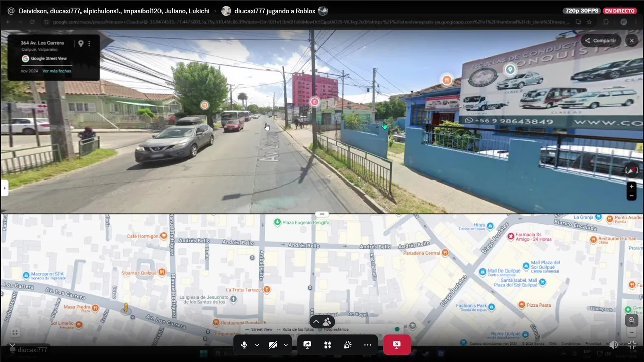This screenshot has height=362, width=644.
Task: Click the 720p 30FPS quality badge
Action: (581, 11)
